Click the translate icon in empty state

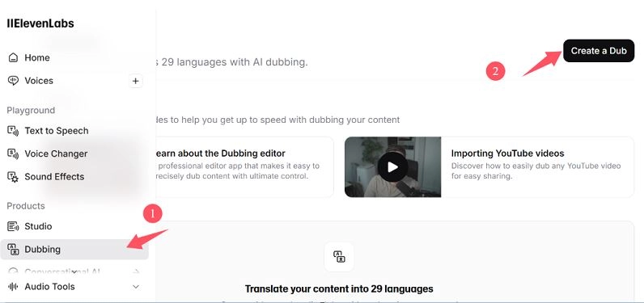339,257
